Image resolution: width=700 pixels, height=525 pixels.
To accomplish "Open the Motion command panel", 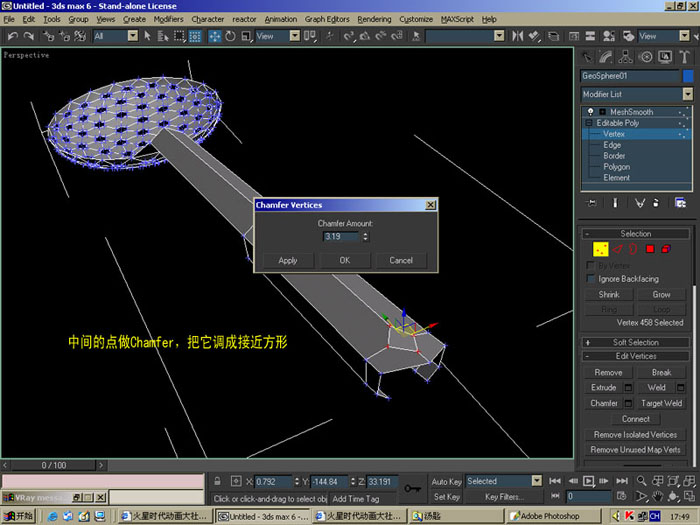I will point(646,57).
